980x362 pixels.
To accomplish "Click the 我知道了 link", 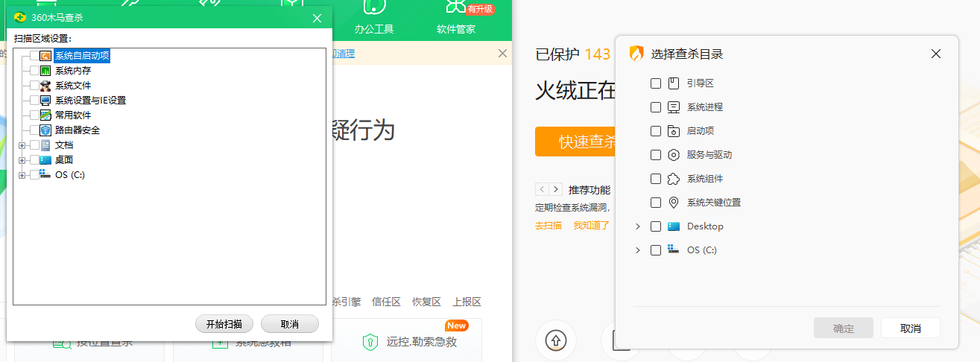I will click(x=592, y=225).
